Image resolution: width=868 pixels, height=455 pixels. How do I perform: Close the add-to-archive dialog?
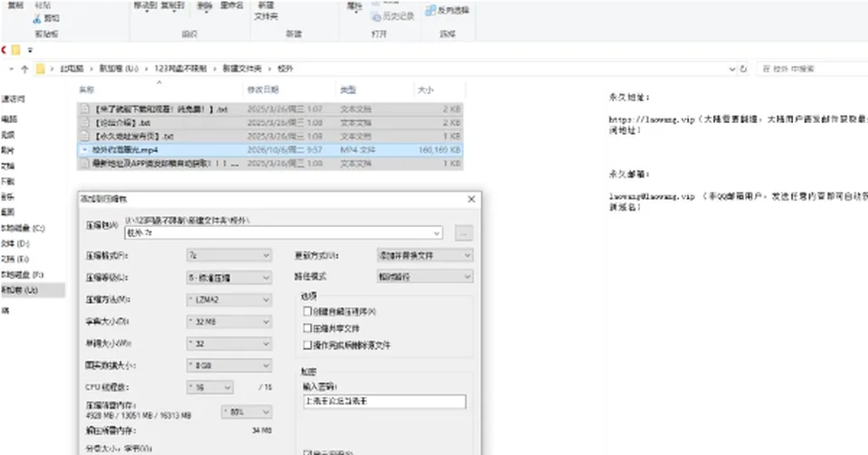click(x=471, y=199)
